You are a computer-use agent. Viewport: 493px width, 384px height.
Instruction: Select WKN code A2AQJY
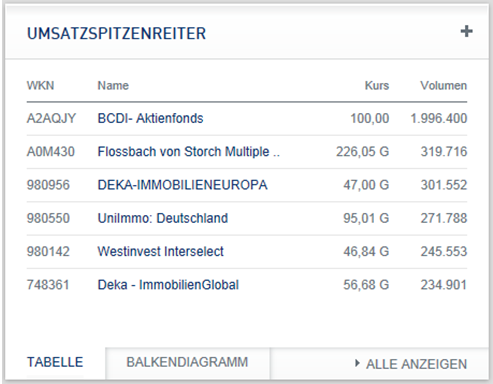51,118
